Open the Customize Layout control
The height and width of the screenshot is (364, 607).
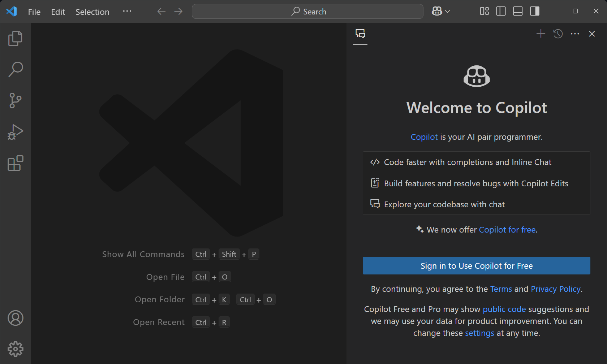pos(484,11)
